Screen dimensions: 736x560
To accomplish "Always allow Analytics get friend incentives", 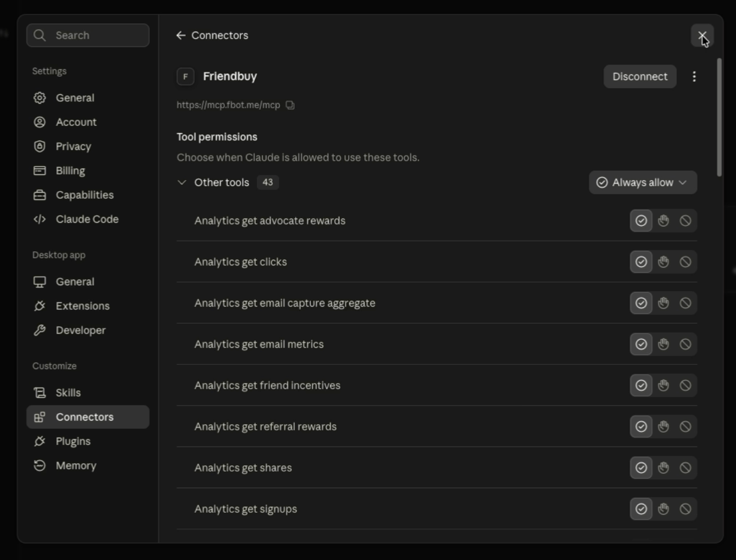I will (641, 385).
